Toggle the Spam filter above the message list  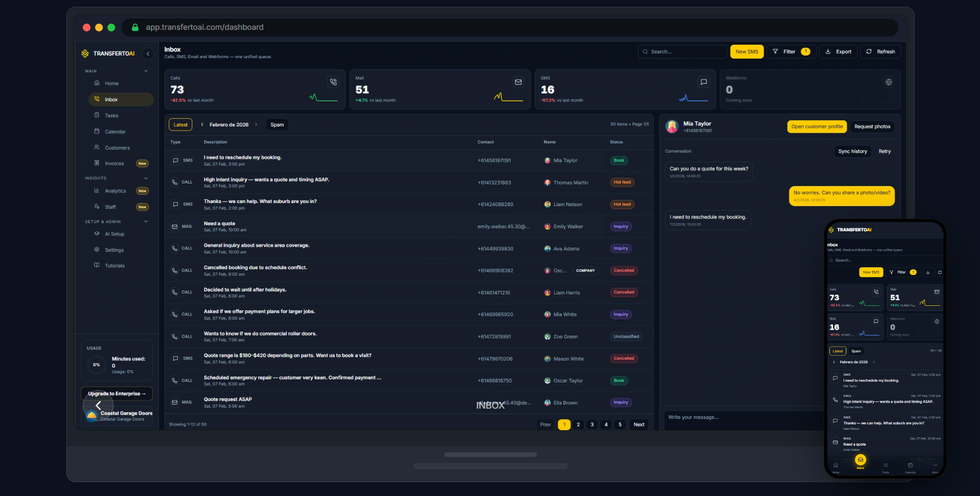click(277, 124)
